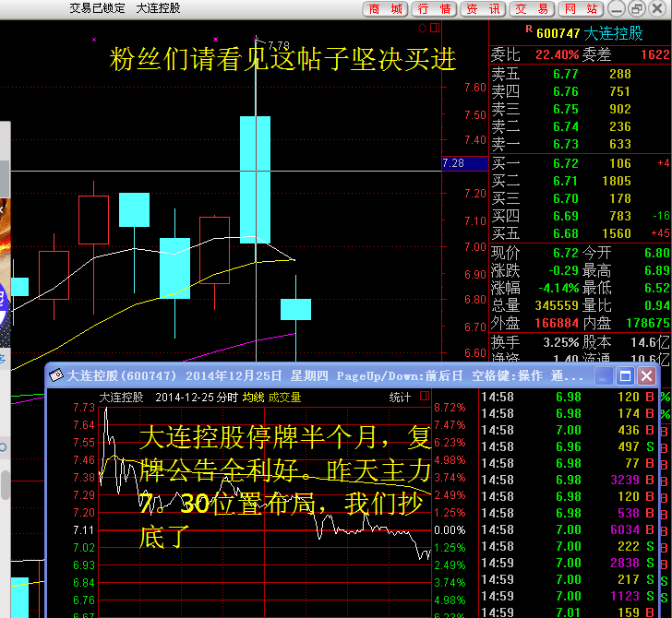Click the red diamond icon above K-line chart
This screenshot has width=672, height=618.
[x=422, y=29]
